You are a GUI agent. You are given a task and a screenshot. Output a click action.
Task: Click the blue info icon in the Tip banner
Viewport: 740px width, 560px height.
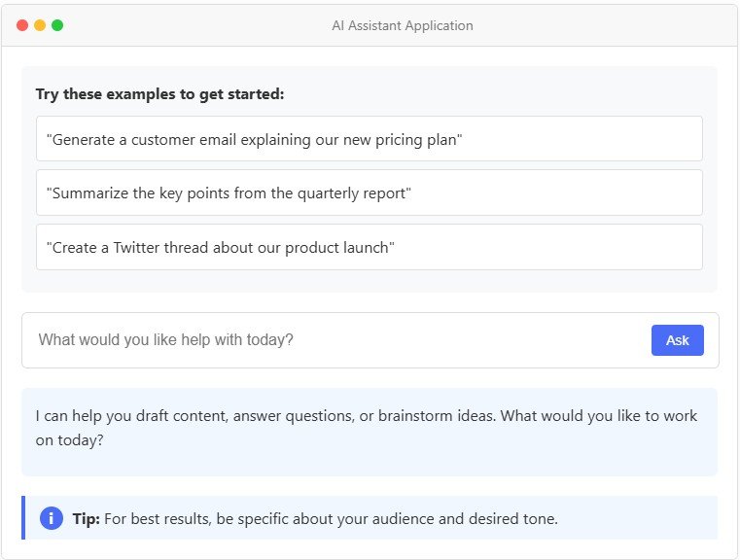[x=52, y=518]
